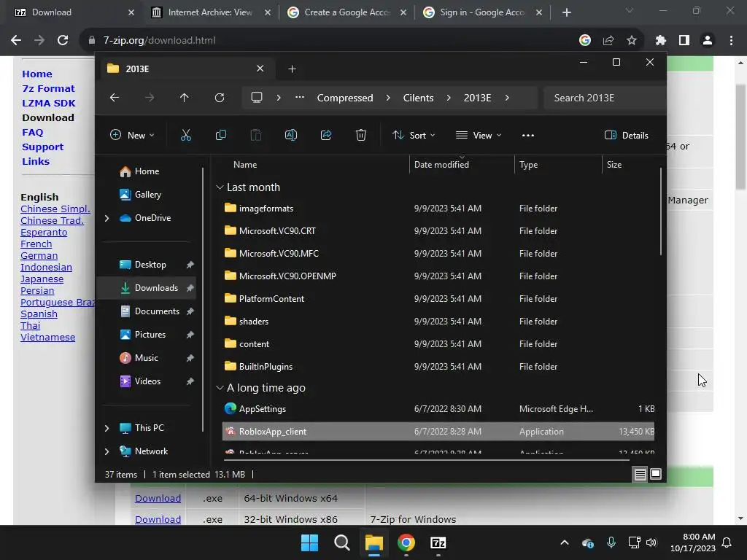
Task: Open the See more (three dots) toolbar menu
Action: click(528, 135)
